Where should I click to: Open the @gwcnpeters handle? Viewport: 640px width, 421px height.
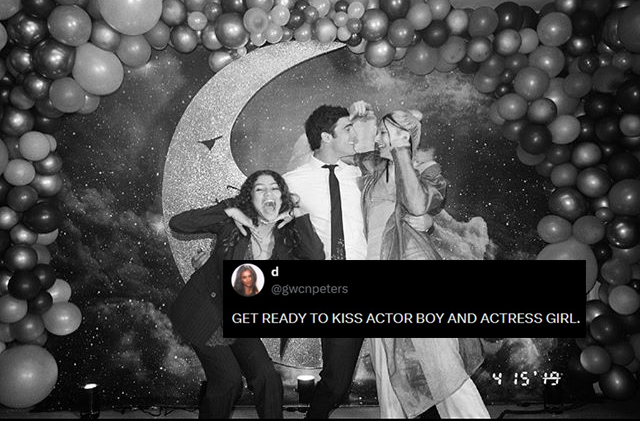coord(309,289)
